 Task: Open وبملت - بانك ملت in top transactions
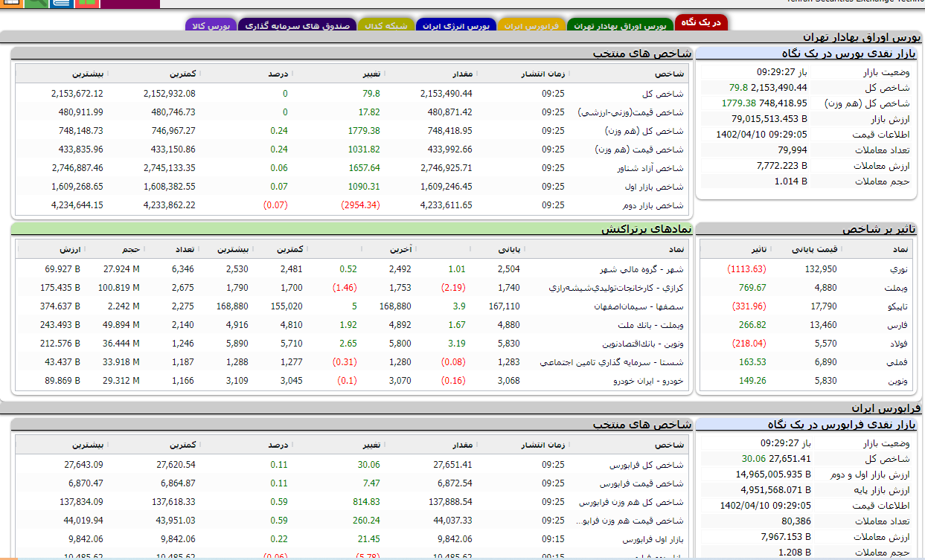tap(650, 325)
